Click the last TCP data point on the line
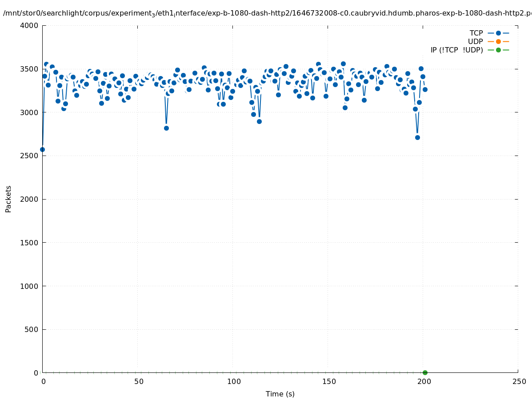Viewport: 532px width, 400px height. [x=425, y=89]
